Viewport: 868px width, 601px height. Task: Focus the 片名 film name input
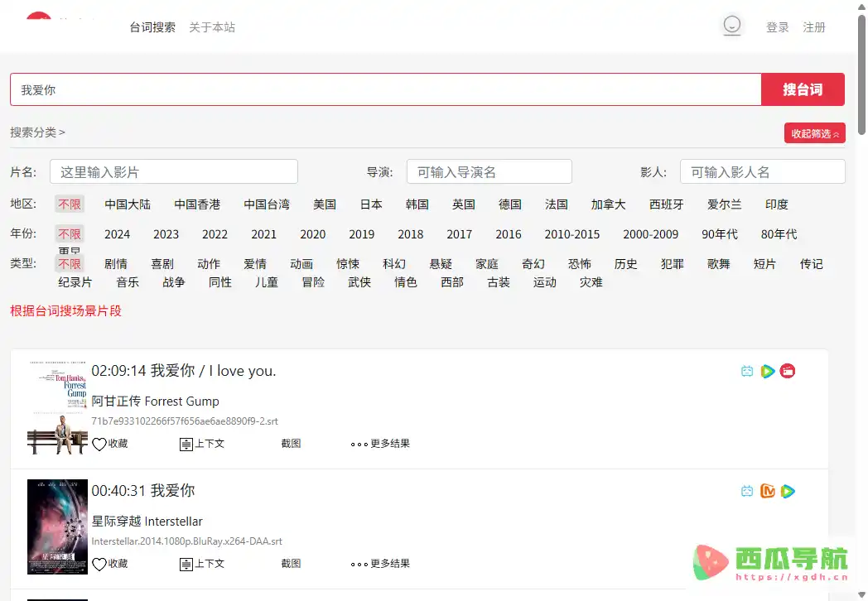(174, 171)
